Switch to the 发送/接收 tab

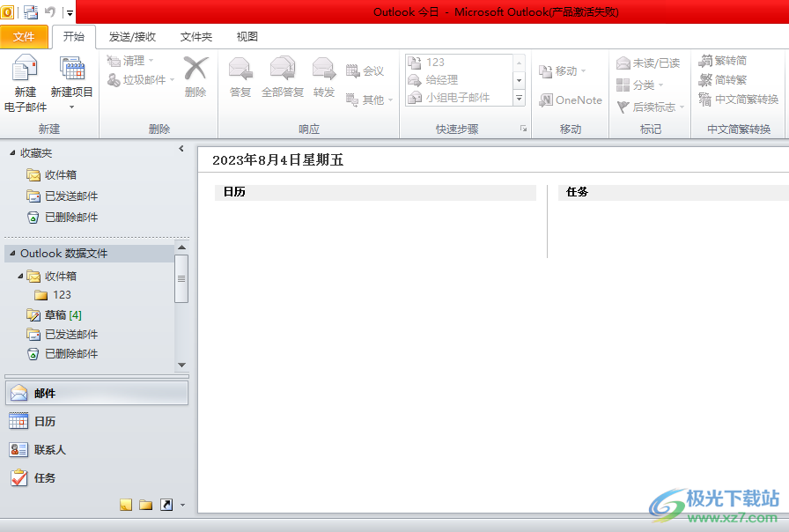click(132, 37)
